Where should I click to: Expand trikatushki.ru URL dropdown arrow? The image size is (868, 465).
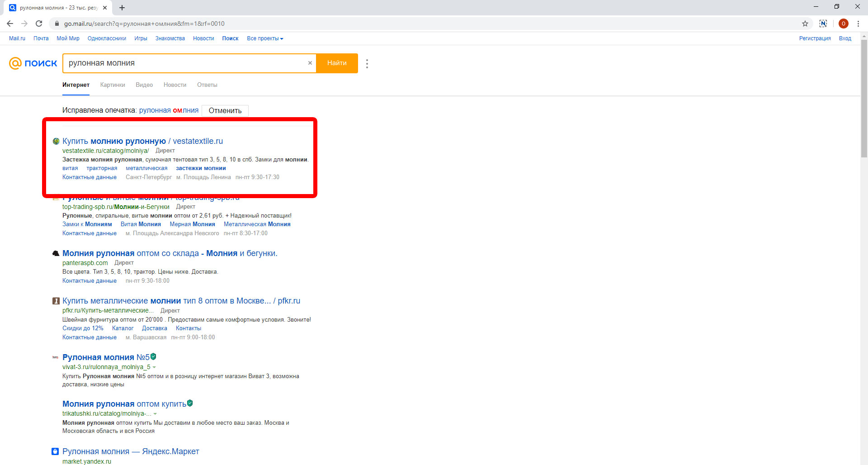point(156,414)
